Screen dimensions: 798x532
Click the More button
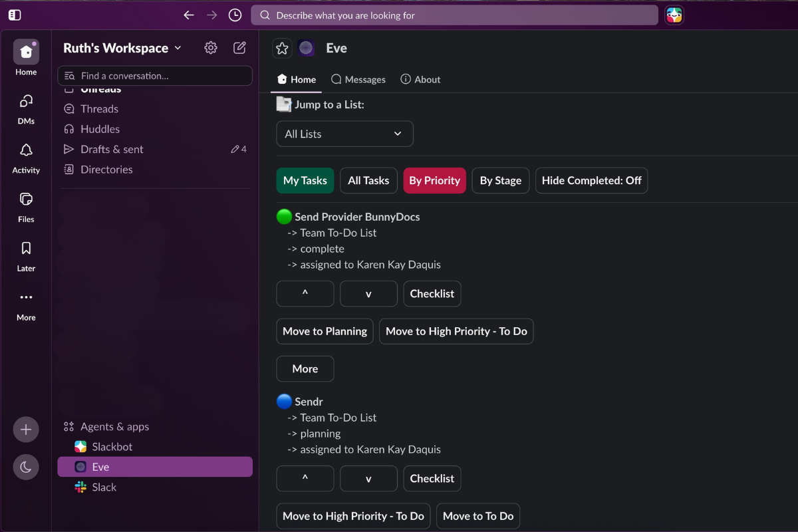[305, 368]
